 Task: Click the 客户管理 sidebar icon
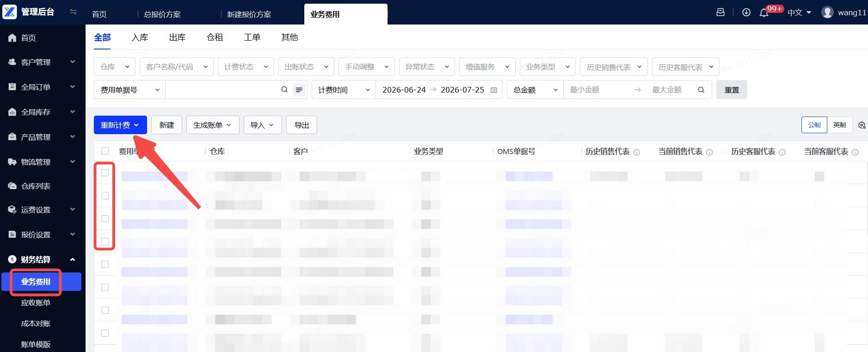point(12,62)
